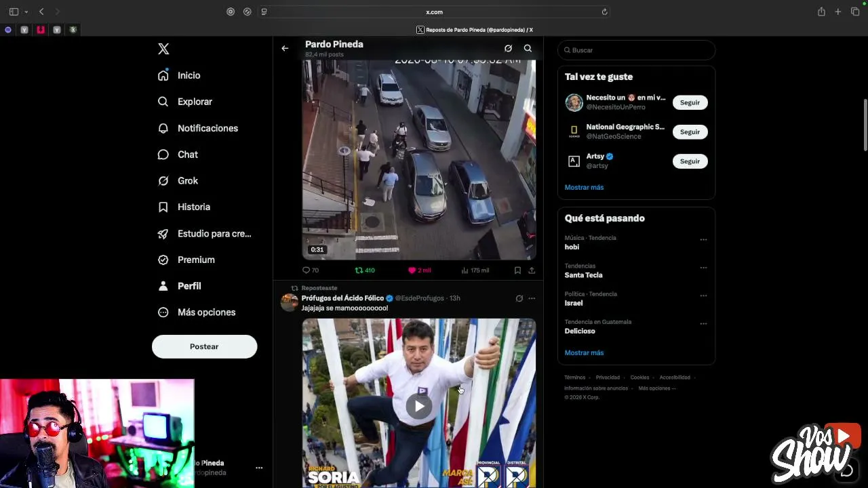Open the Chat bubble icon

(163, 155)
